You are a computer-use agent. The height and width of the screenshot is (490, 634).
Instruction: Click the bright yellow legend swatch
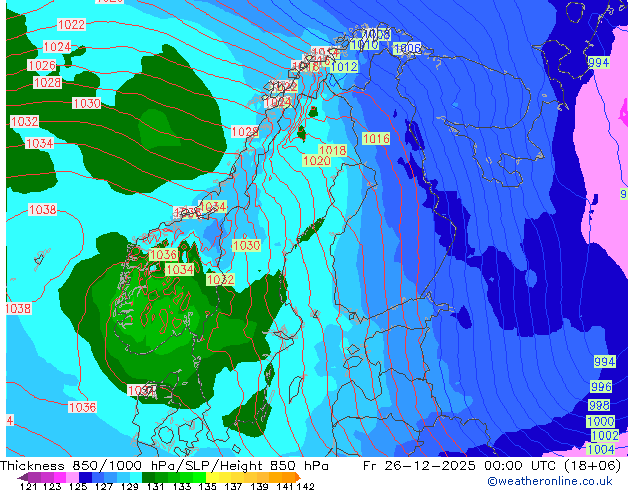[x=212, y=477]
